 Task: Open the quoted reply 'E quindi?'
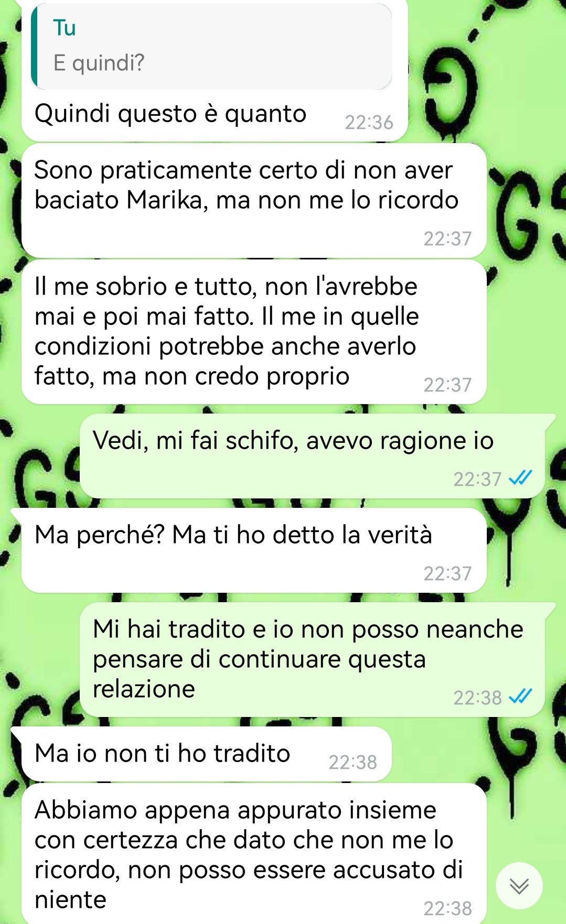pyautogui.click(x=211, y=46)
